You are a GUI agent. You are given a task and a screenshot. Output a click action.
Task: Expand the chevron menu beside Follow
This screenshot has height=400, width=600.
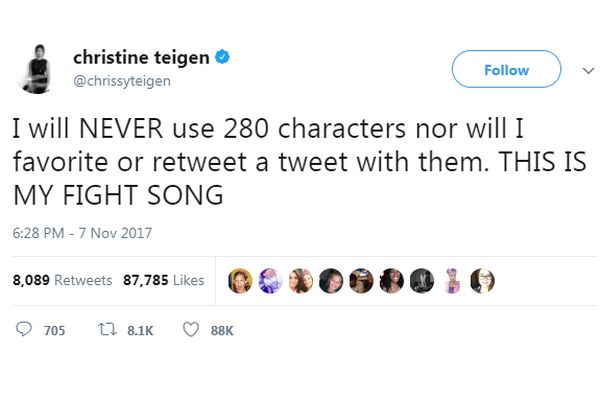(585, 70)
